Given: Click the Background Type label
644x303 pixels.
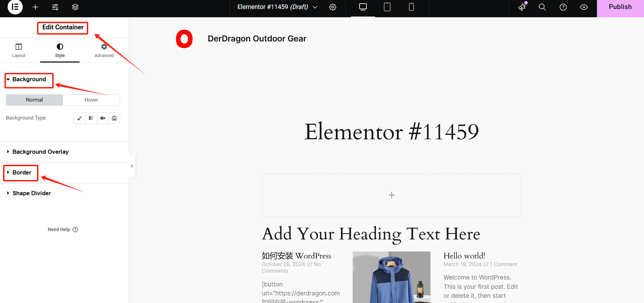Looking at the screenshot, I should 26,118.
